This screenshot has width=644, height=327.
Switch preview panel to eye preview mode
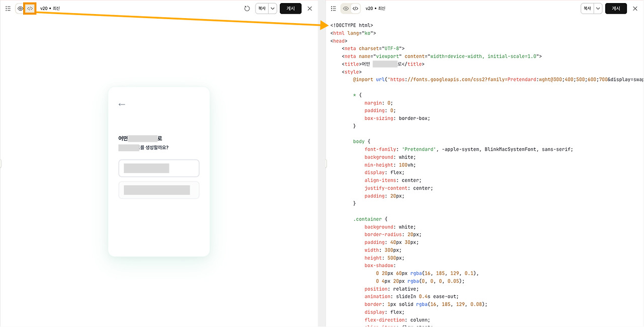coord(21,9)
